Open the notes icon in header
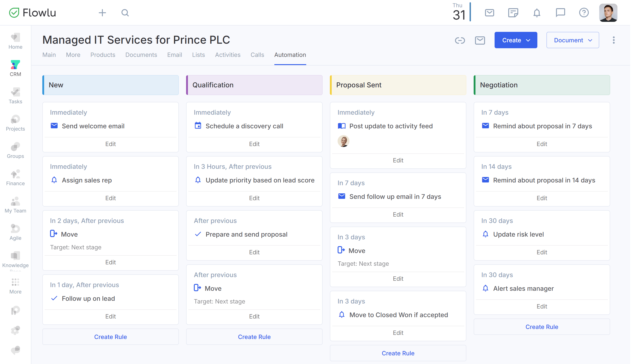 pos(513,13)
